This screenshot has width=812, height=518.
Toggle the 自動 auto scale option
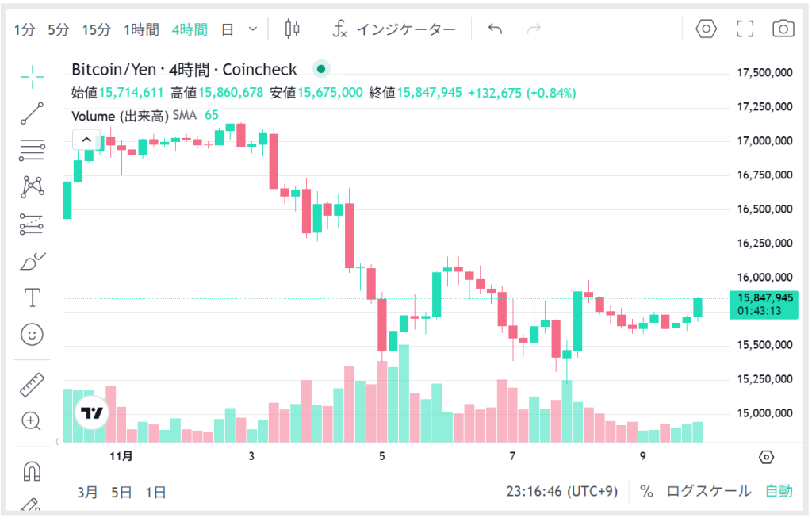tap(778, 491)
